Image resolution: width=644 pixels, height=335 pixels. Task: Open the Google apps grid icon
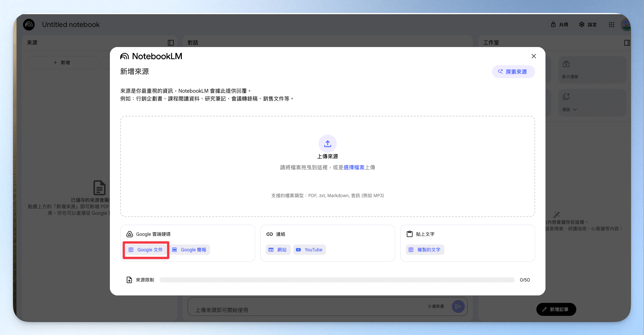tap(612, 25)
